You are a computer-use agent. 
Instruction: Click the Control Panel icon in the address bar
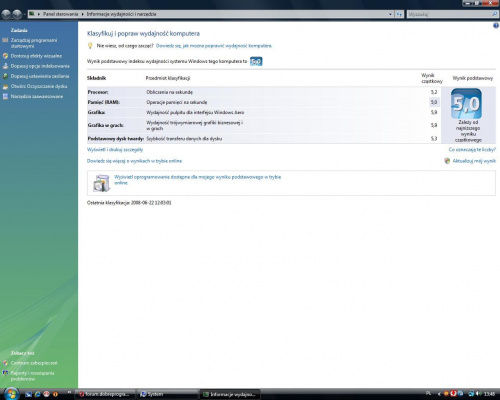tap(32, 14)
